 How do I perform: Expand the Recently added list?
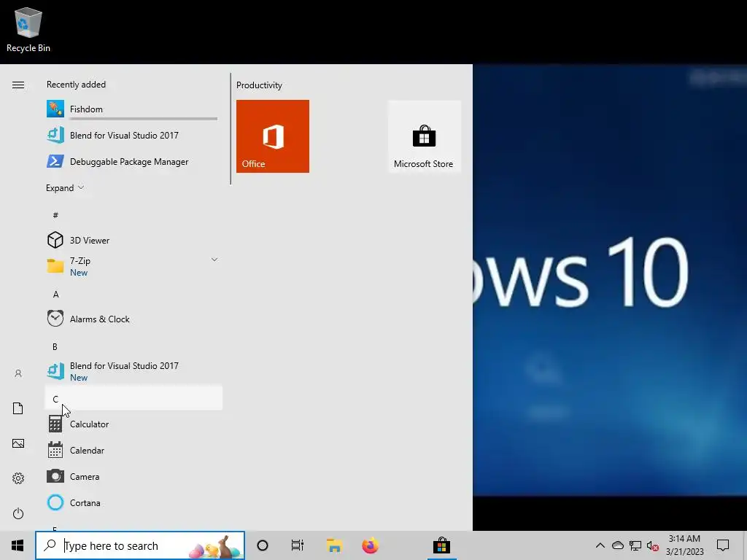65,187
